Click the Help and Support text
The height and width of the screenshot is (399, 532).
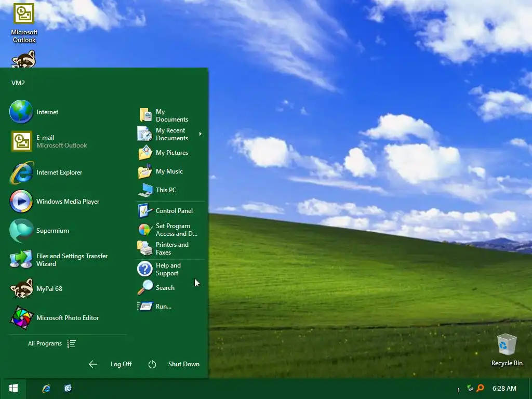168,269
